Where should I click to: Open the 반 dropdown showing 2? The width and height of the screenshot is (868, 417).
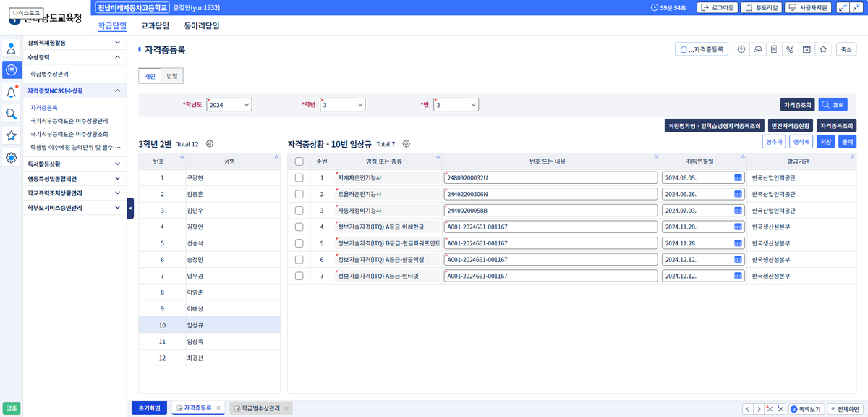(456, 105)
